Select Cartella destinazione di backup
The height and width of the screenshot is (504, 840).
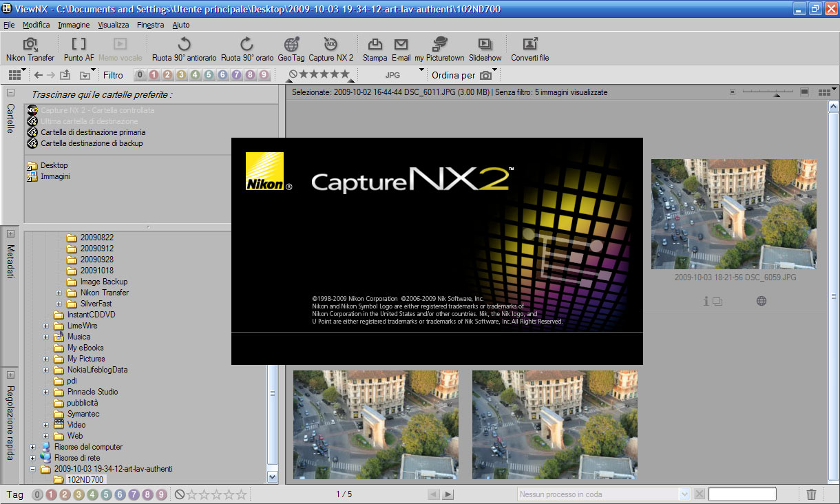pyautogui.click(x=92, y=143)
